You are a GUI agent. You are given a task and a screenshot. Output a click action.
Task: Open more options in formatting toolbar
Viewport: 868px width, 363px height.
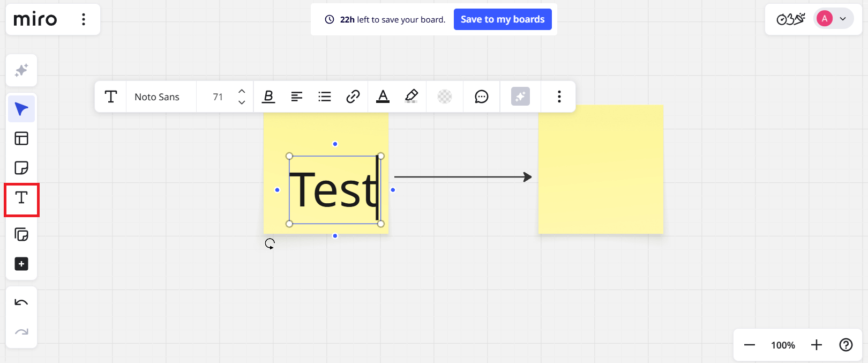point(559,97)
